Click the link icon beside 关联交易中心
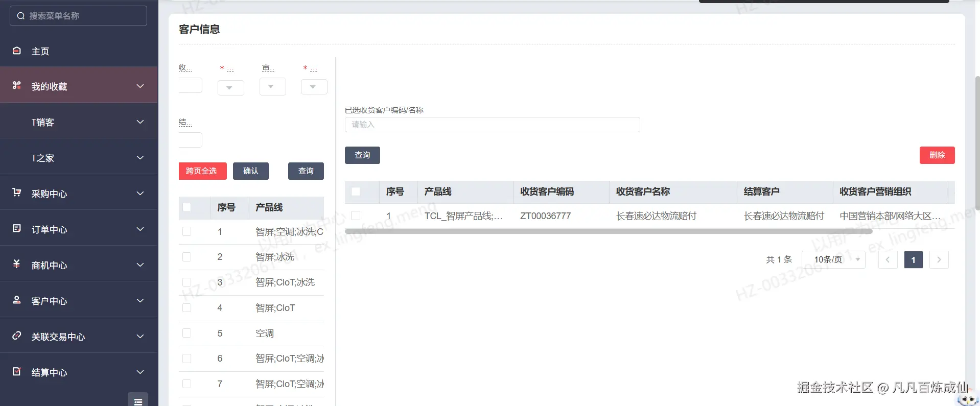 pos(17,336)
